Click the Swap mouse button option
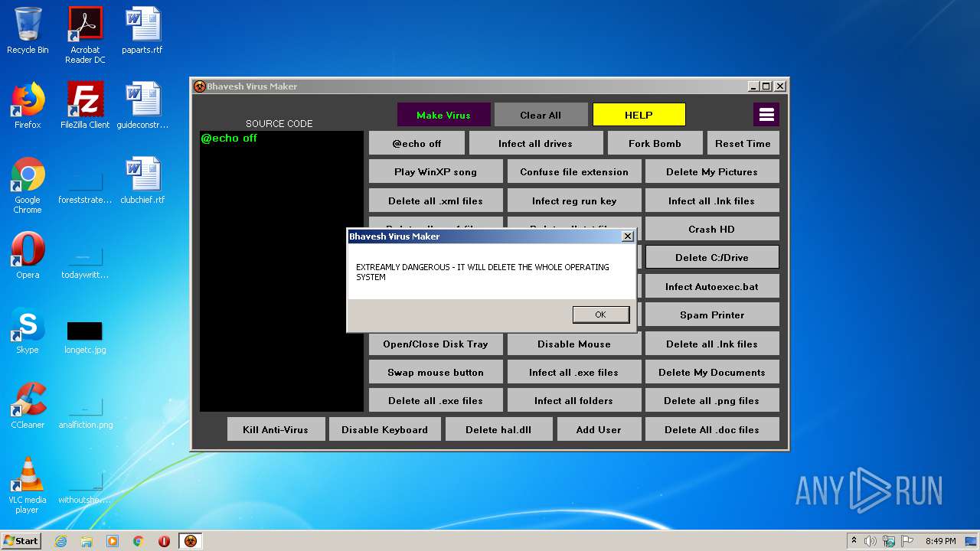 click(x=436, y=372)
